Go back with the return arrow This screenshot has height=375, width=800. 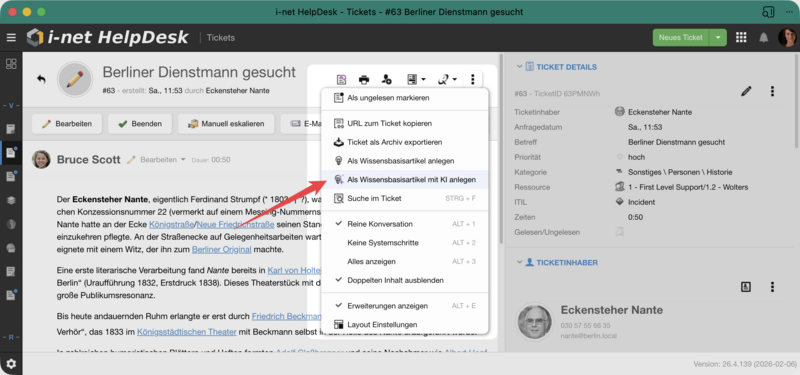point(41,79)
